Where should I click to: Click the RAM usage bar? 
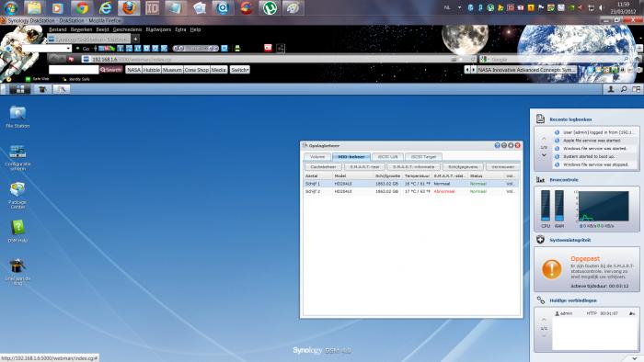pyautogui.click(x=559, y=206)
